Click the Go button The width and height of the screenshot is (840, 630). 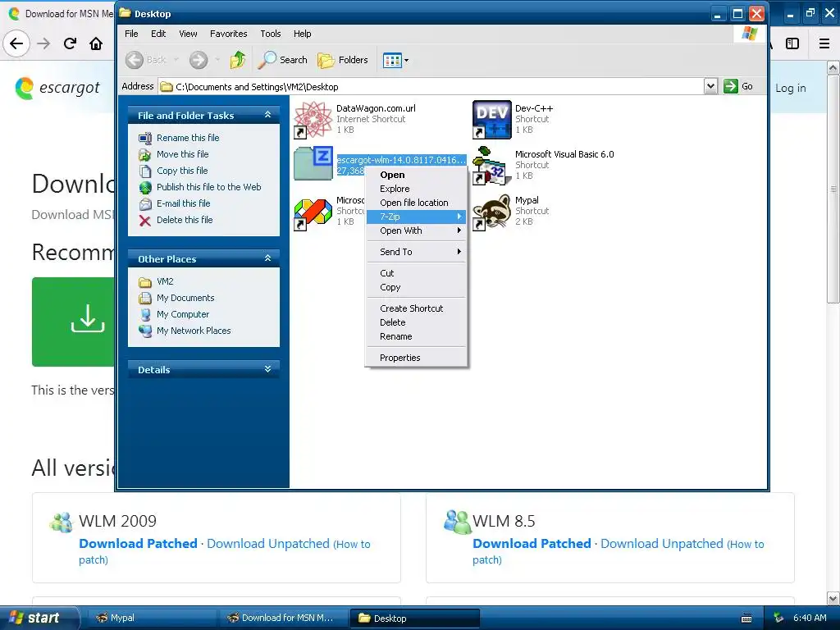click(x=738, y=86)
